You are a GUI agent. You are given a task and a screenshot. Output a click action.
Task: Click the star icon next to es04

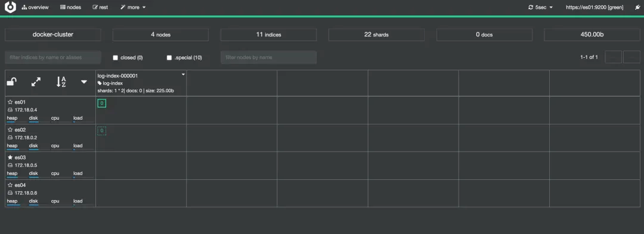(10, 185)
